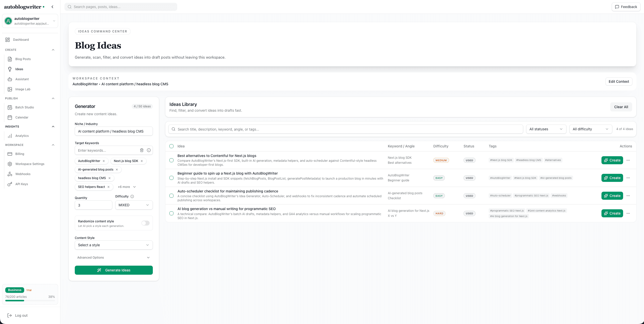Image resolution: width=644 pixels, height=324 pixels.
Task: Go to Image Lab
Action: (x=23, y=89)
